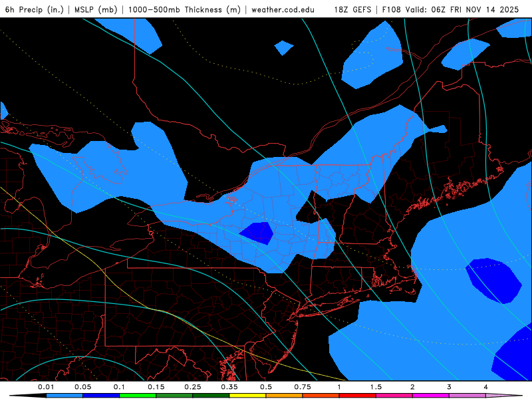Select the bright green legend color segment
The image size is (532, 399).
[138, 396]
